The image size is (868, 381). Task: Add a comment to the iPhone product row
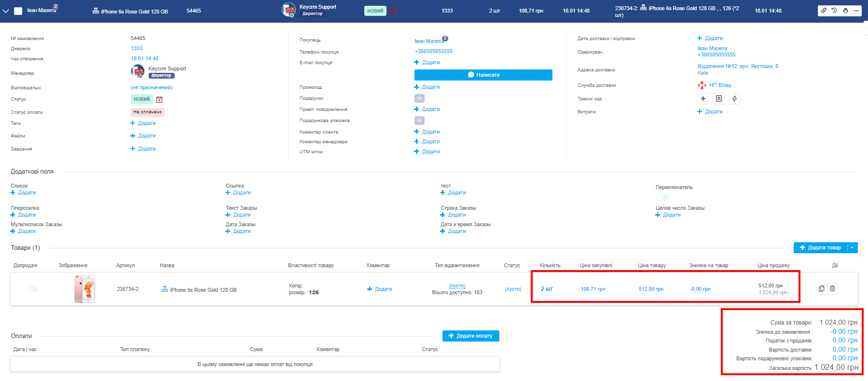click(x=380, y=289)
